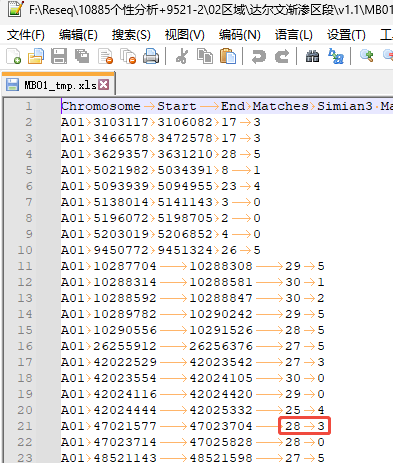Click line number 12 in the margin
This screenshot has width=393, height=463.
click(25, 282)
